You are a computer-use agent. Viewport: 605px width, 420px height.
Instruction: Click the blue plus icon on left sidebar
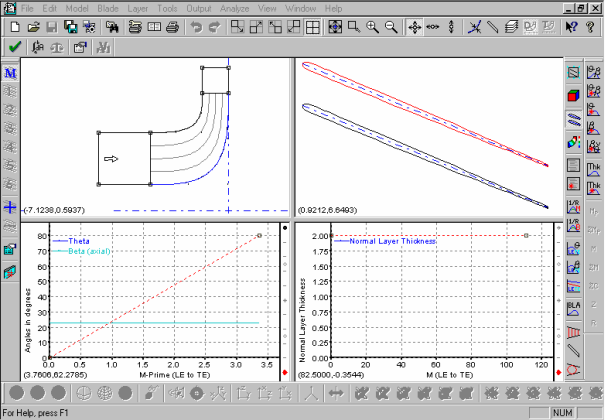point(10,208)
